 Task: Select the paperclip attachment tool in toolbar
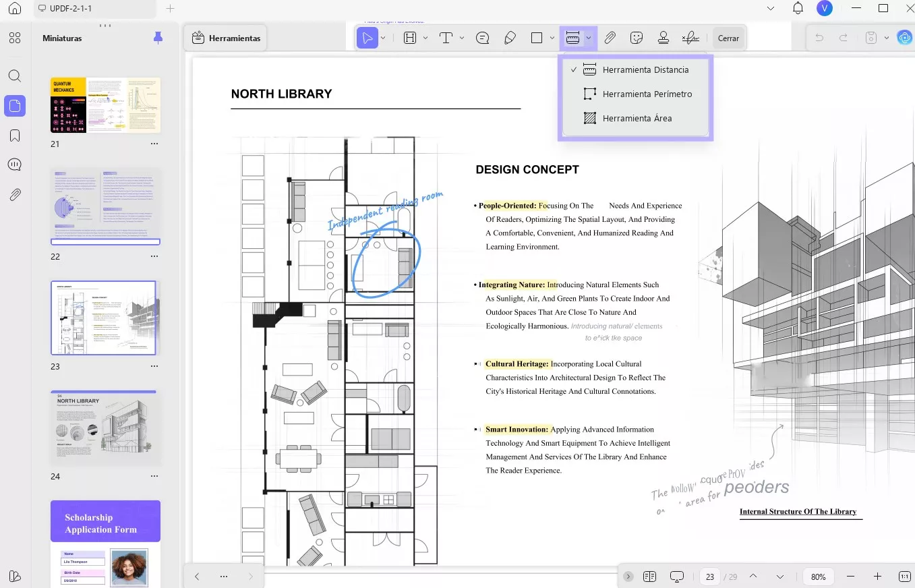click(610, 38)
